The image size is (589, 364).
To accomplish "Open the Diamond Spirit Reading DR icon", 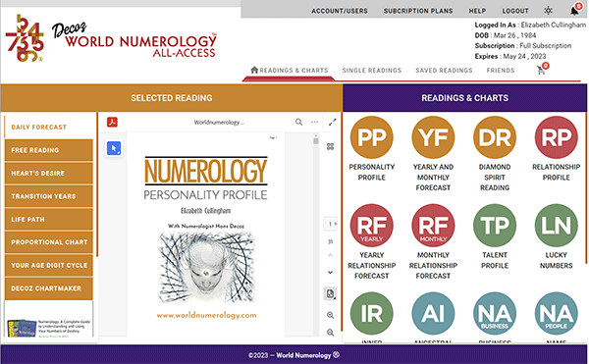I will tap(495, 137).
